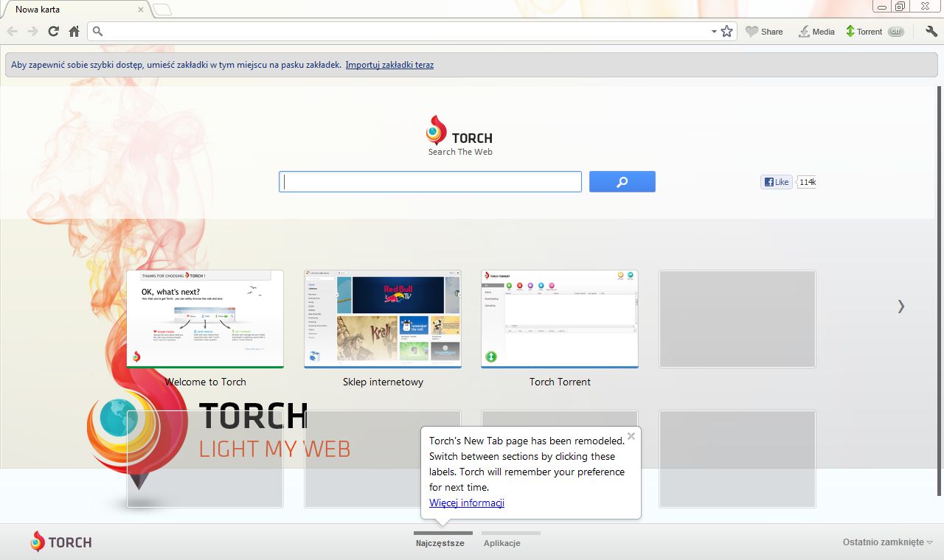Toggle the Torrent off switch
Screen dimensions: 944x560
point(895,32)
